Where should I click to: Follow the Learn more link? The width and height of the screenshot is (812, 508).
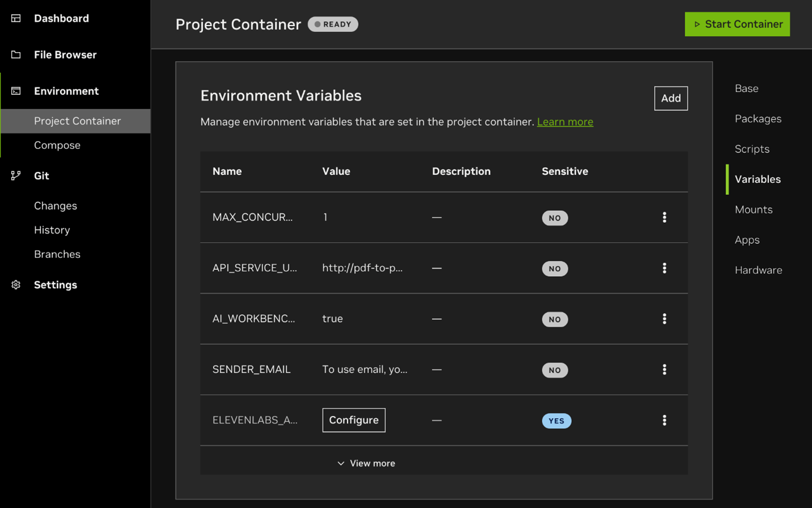(565, 122)
